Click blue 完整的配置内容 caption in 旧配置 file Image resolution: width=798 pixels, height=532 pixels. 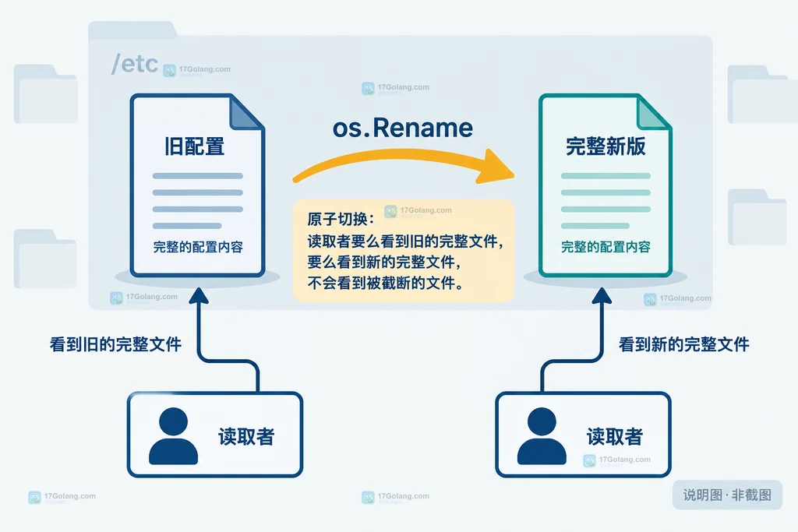tap(198, 247)
